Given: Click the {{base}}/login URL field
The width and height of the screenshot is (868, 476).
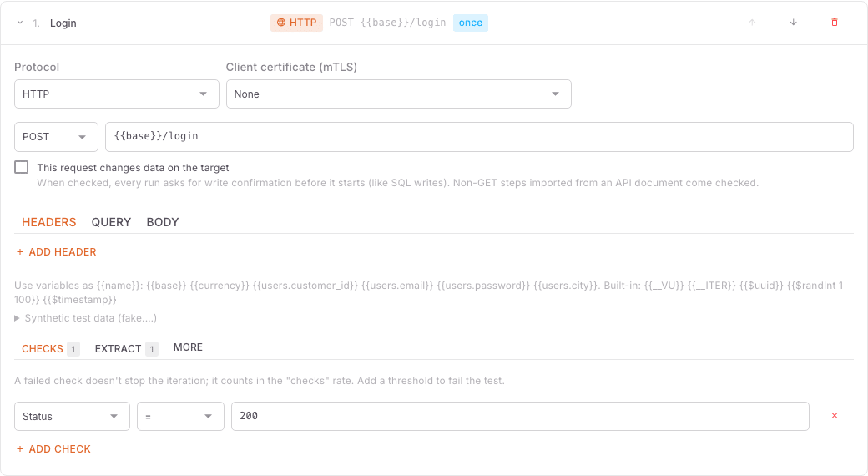Looking at the screenshot, I should coord(479,137).
